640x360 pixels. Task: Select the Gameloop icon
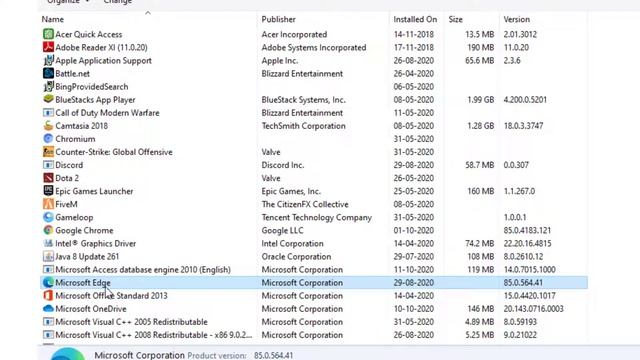(48, 217)
